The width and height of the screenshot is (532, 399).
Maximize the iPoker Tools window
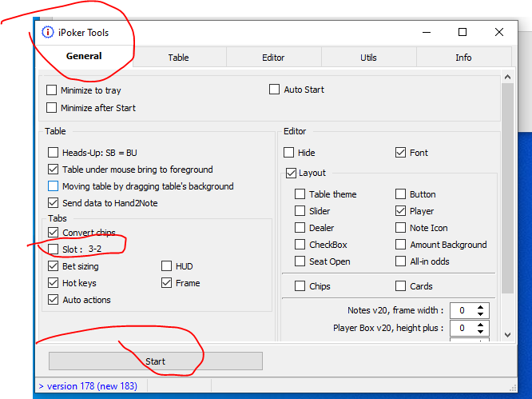pyautogui.click(x=463, y=32)
